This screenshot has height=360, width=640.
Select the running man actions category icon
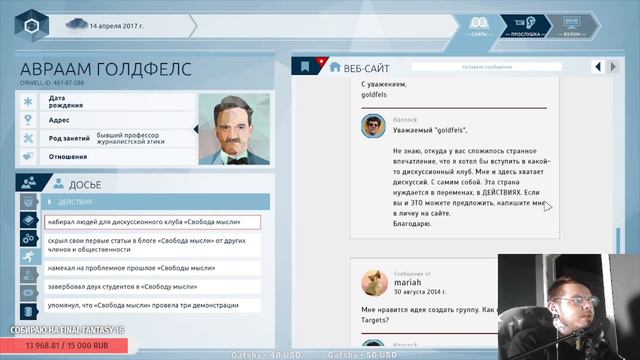tap(29, 257)
